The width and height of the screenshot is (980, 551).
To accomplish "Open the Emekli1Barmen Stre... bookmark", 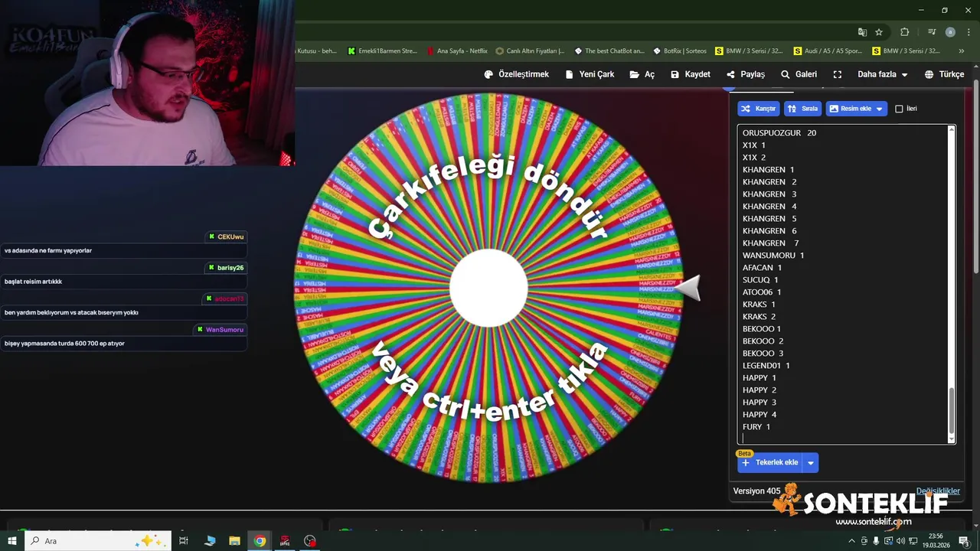I will pyautogui.click(x=383, y=51).
